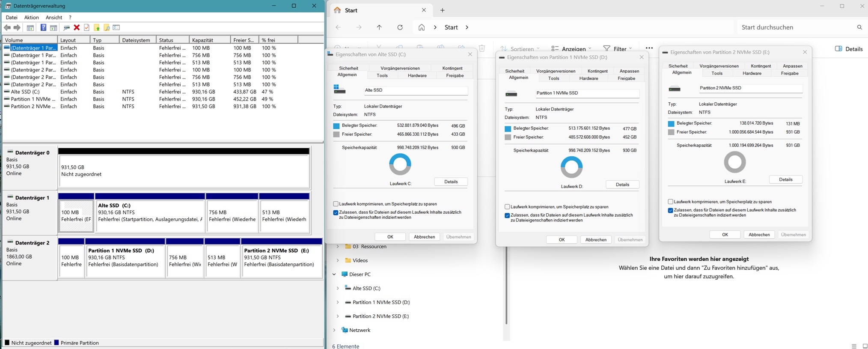Expand Partition 2 NVMe SSD (E:) tree node
The height and width of the screenshot is (349, 868).
coord(338,316)
